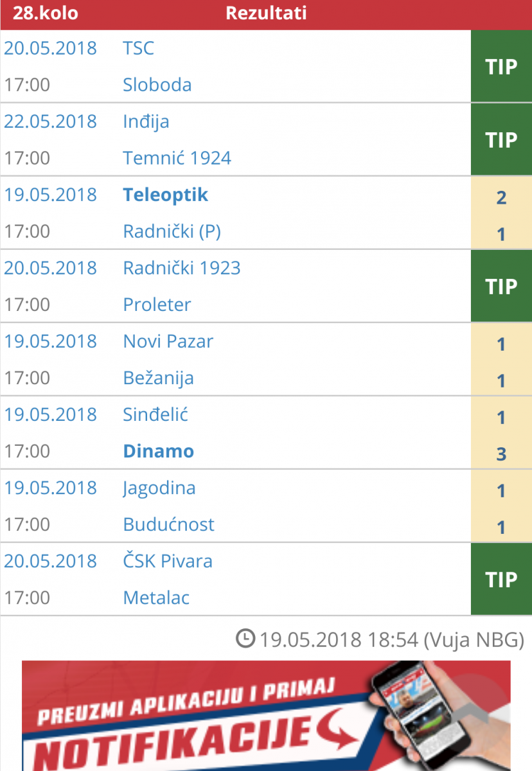Image resolution: width=532 pixels, height=771 pixels.
Task: Open the Dinamo team link
Action: 159,451
